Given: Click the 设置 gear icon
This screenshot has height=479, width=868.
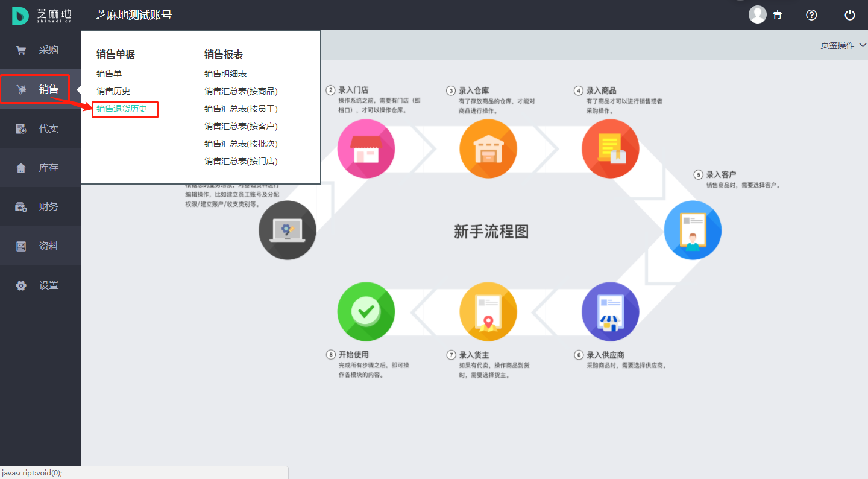Looking at the screenshot, I should tap(21, 285).
